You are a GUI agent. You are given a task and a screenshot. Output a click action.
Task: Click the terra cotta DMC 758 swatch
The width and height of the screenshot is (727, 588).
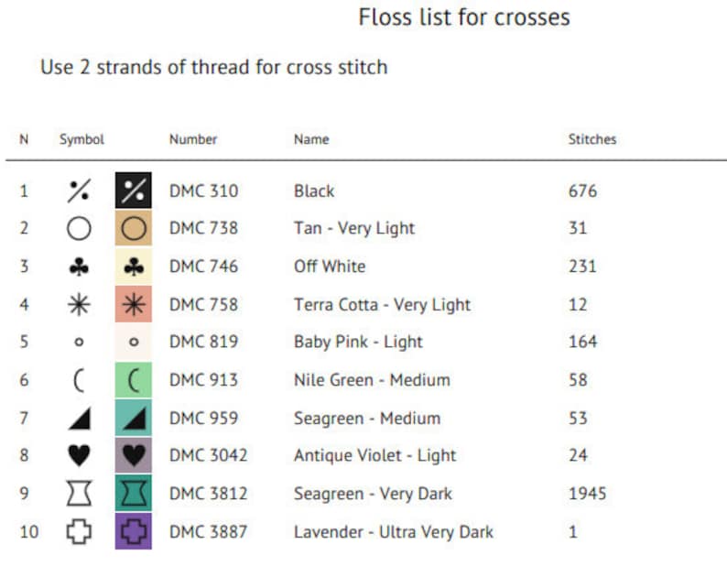(134, 304)
